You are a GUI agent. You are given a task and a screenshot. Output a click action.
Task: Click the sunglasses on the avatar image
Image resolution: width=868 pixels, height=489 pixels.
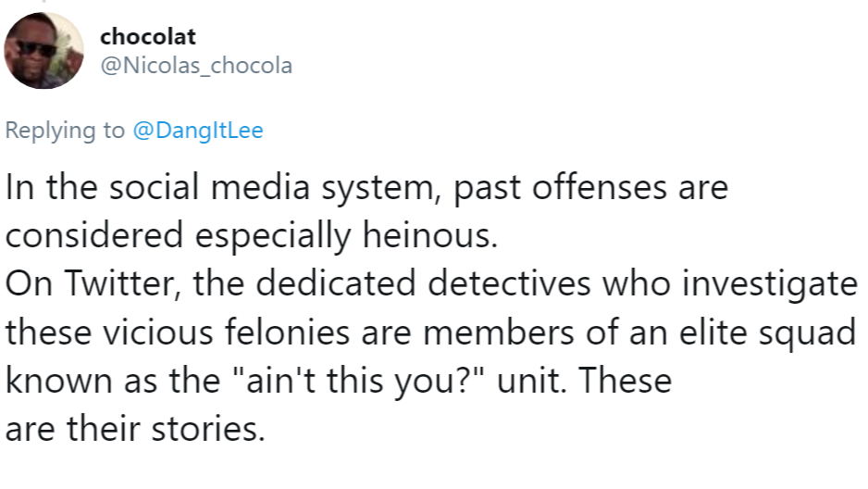(36, 48)
